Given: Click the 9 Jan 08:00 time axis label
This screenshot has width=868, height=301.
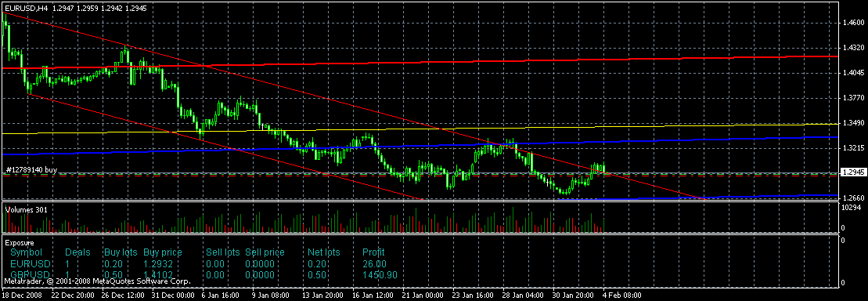Looking at the screenshot, I should coord(270,296).
